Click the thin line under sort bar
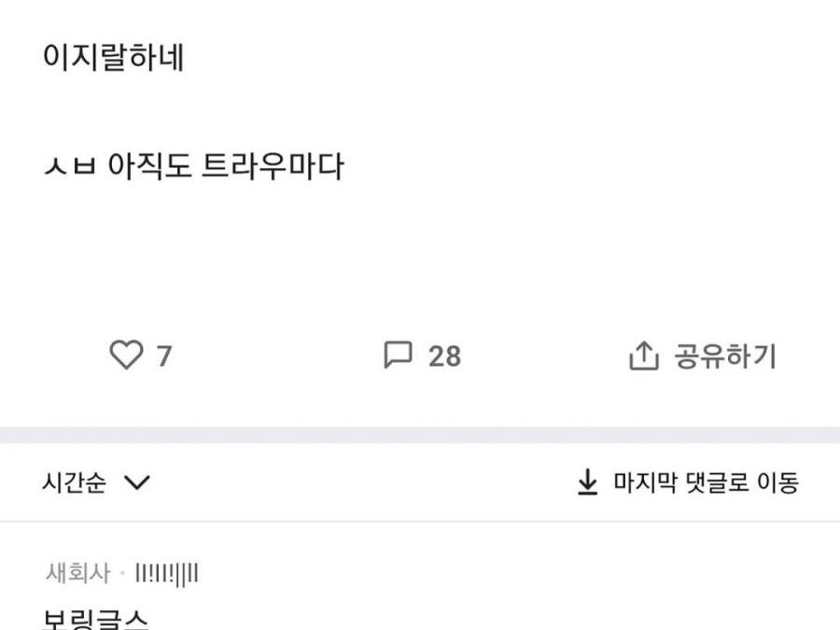 point(420,521)
